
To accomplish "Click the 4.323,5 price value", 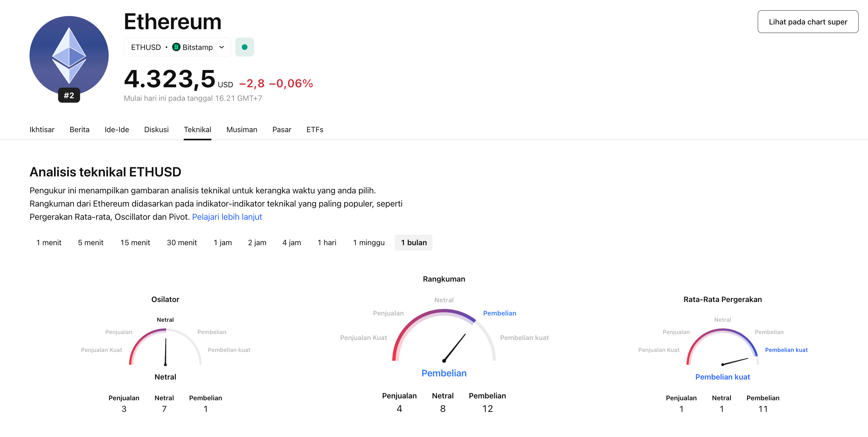I will (x=170, y=79).
